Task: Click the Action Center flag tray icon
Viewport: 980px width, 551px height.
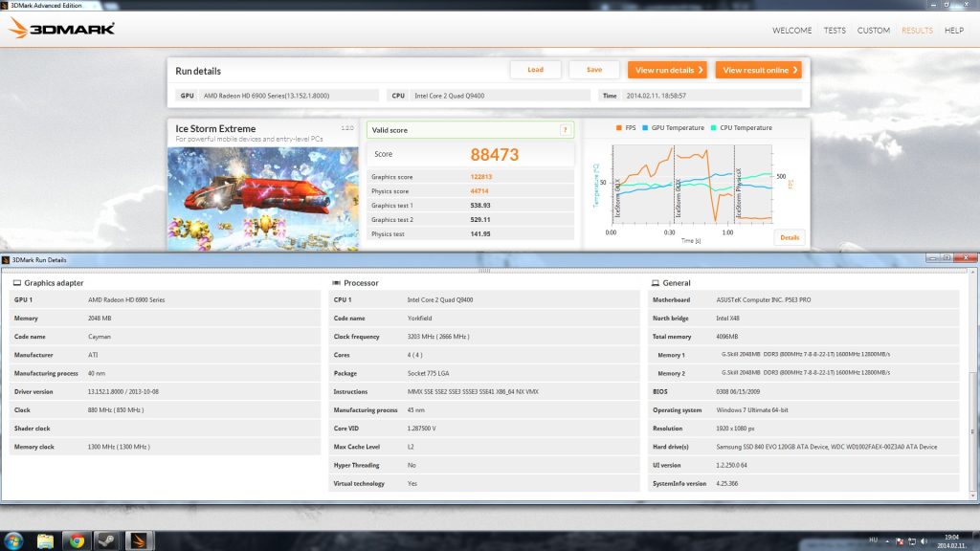Action: pos(900,541)
